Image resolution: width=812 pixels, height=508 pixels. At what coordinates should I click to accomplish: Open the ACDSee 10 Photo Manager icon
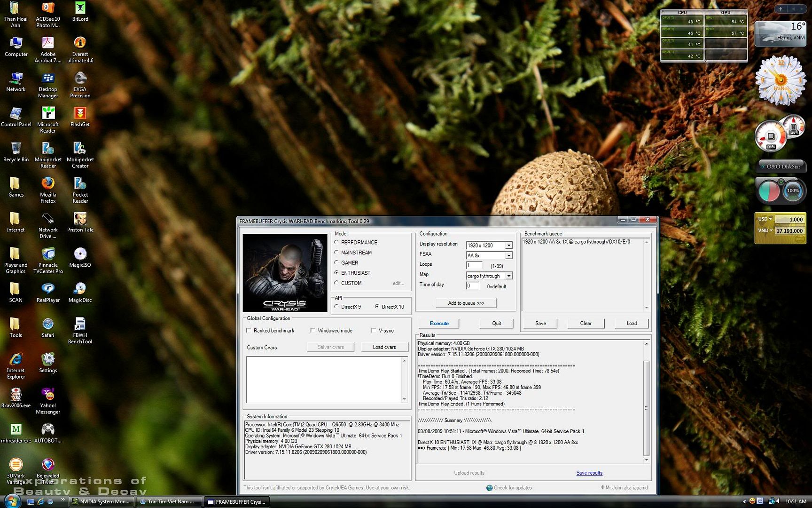tap(48, 15)
